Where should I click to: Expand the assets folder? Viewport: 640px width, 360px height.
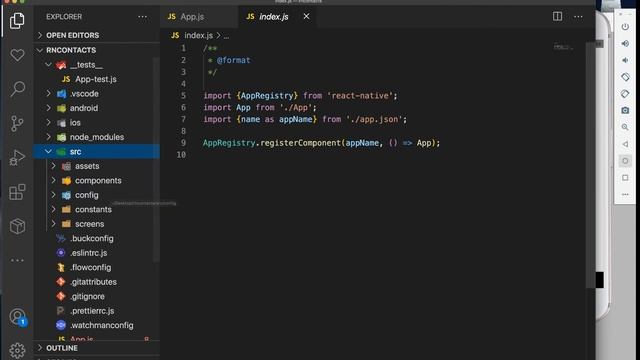[x=96, y=166]
